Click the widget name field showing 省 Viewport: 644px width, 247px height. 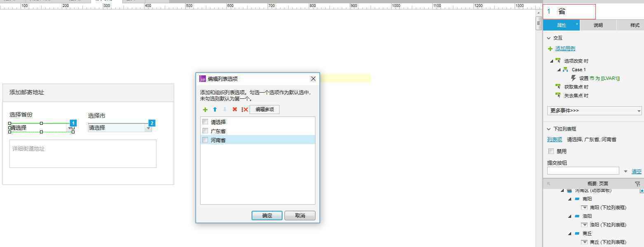coord(569,12)
